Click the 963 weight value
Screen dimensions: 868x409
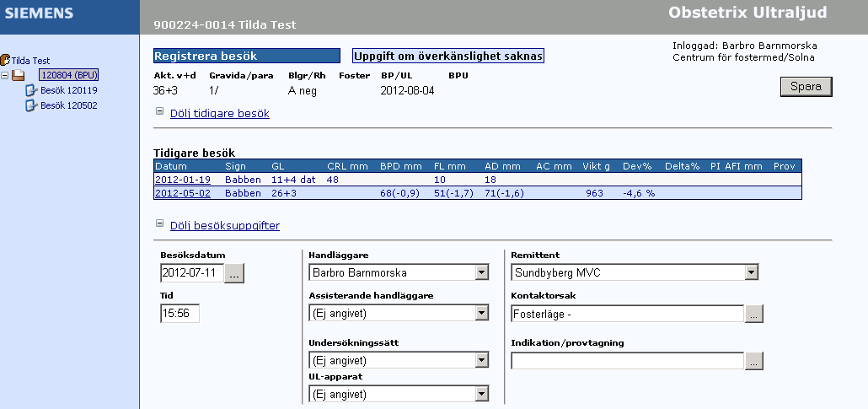pos(594,193)
